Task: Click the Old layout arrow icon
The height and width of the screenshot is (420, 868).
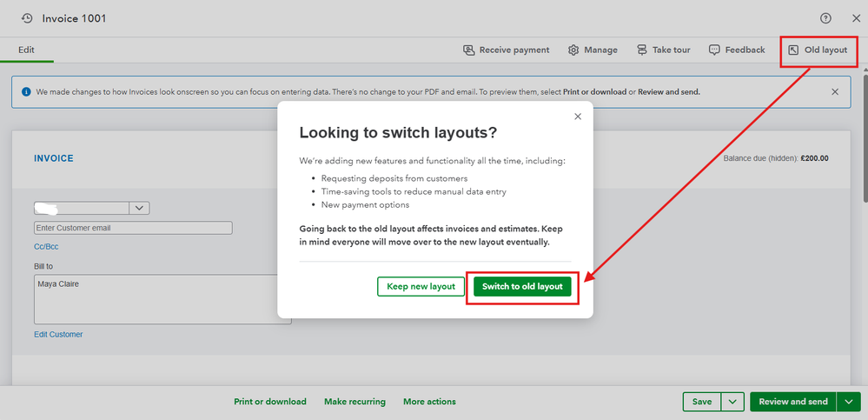Action: click(793, 50)
